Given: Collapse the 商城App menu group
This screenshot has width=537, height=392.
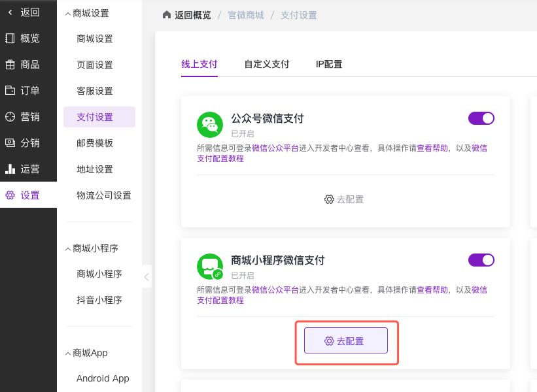Looking at the screenshot, I should (x=68, y=353).
